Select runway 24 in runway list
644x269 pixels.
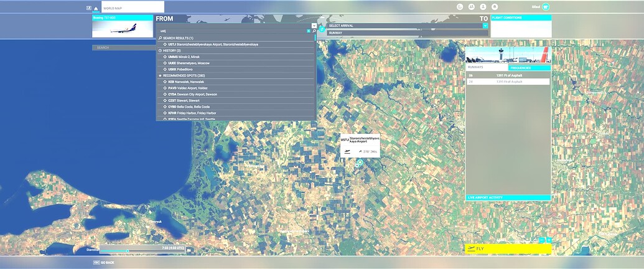tap(508, 82)
